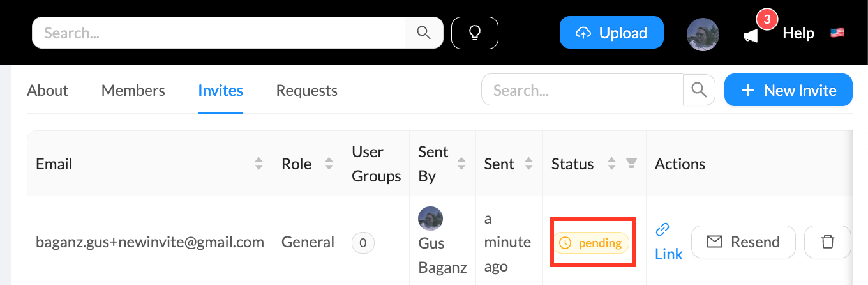Open the announcements megaphone icon

(x=751, y=36)
